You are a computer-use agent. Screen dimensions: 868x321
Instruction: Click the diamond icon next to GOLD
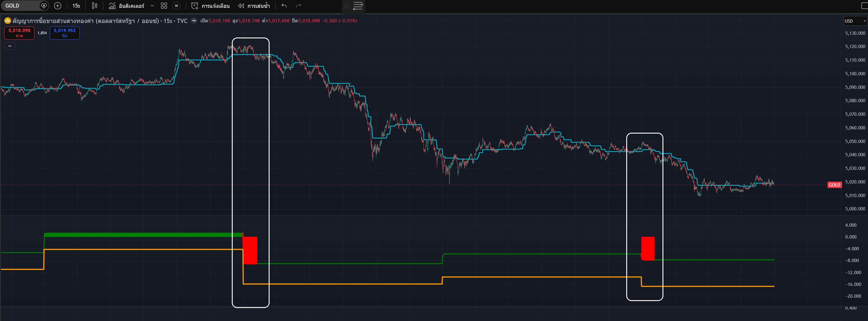[44, 6]
